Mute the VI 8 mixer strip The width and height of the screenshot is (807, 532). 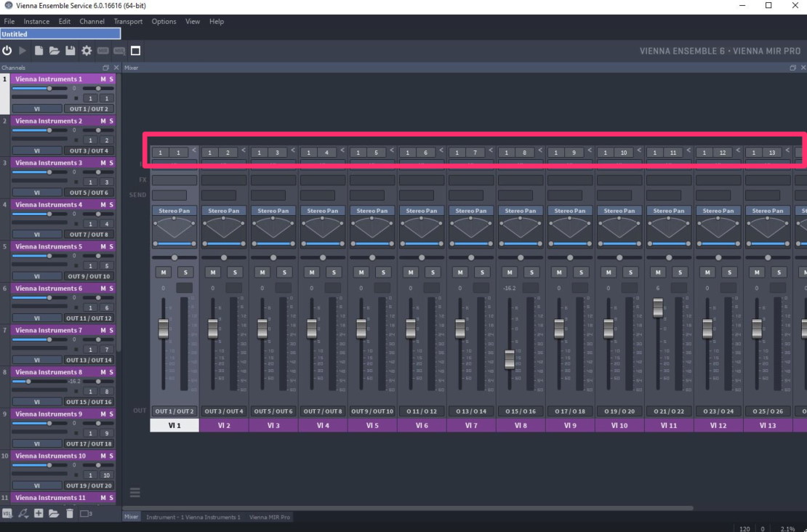click(x=510, y=272)
